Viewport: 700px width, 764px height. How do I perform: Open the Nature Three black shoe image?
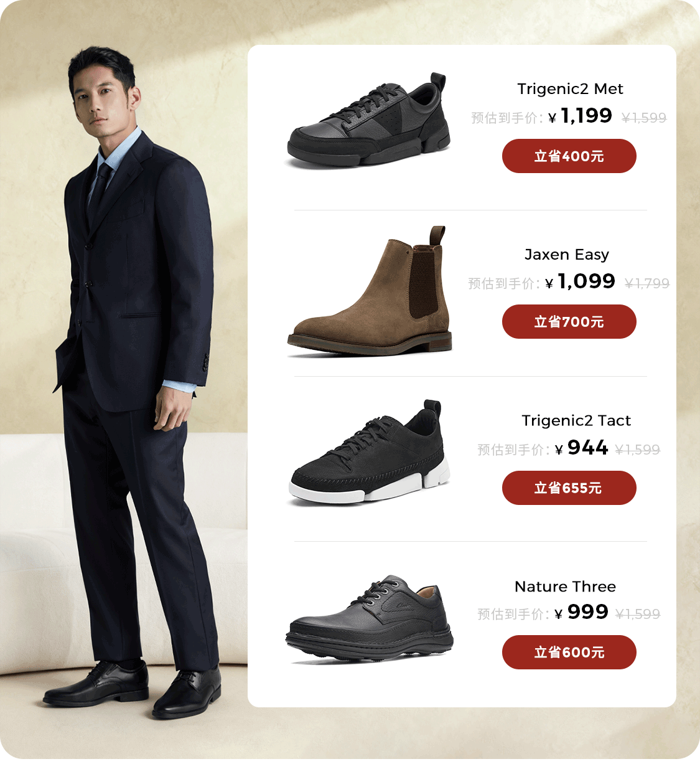pyautogui.click(x=370, y=620)
